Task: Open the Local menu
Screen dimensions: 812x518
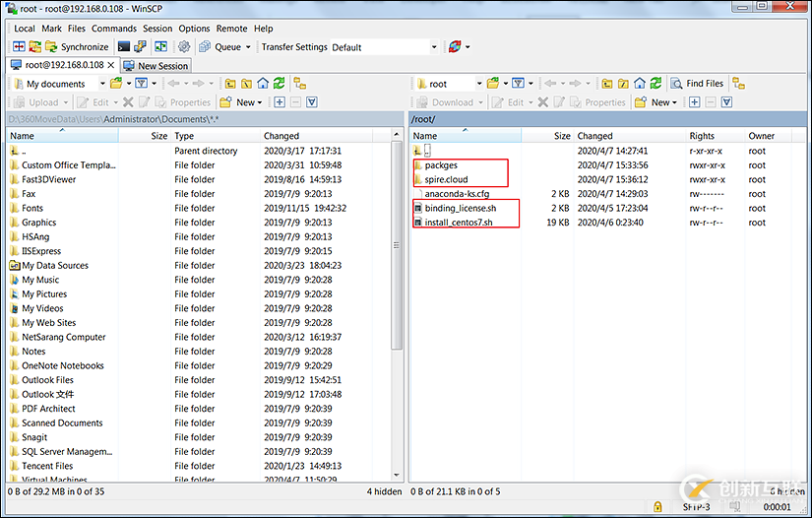Action: 25,29
